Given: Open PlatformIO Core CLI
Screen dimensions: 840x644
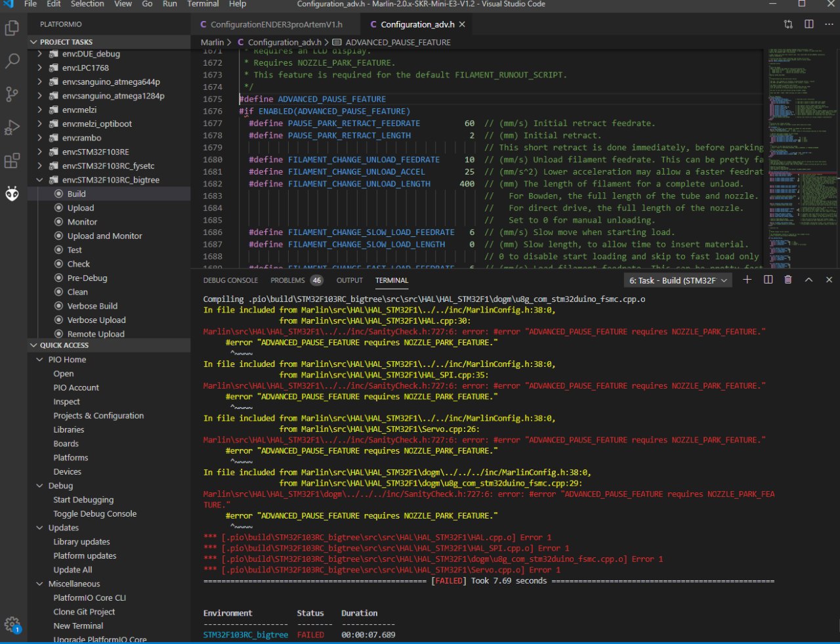Looking at the screenshot, I should tap(89, 597).
